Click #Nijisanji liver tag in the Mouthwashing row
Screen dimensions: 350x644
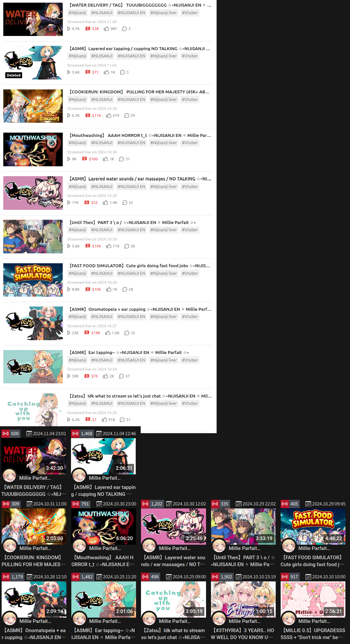163,143
